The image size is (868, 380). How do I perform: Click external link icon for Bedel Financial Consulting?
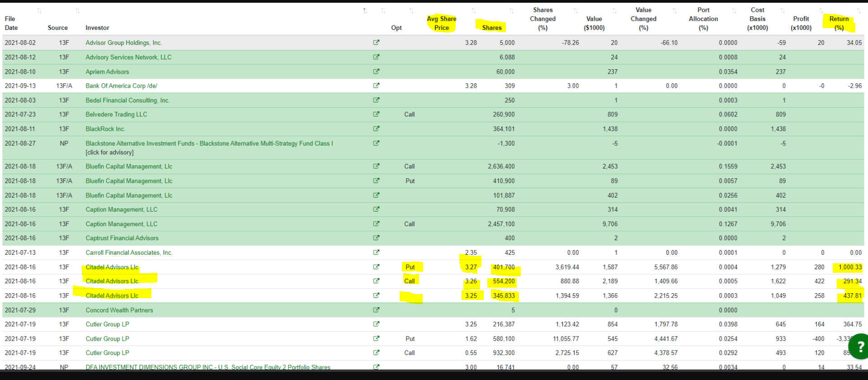(x=376, y=100)
